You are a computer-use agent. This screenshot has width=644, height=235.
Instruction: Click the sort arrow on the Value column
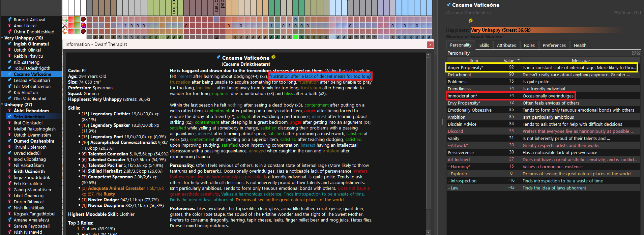[x=519, y=60]
